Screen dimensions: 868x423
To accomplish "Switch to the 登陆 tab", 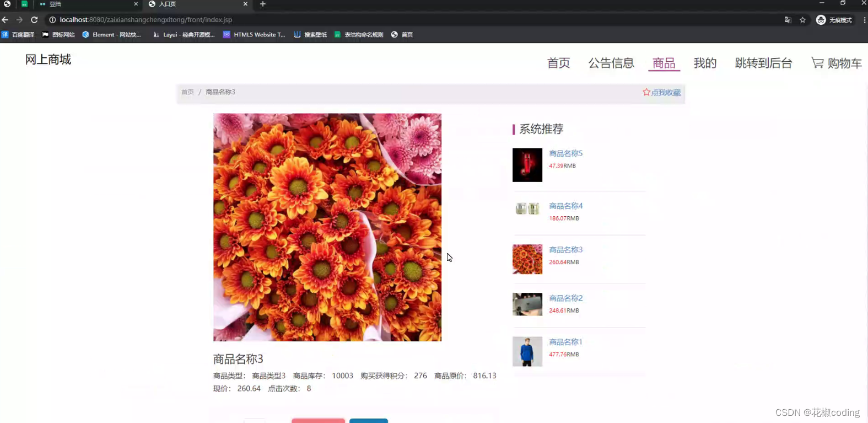I will click(x=88, y=4).
